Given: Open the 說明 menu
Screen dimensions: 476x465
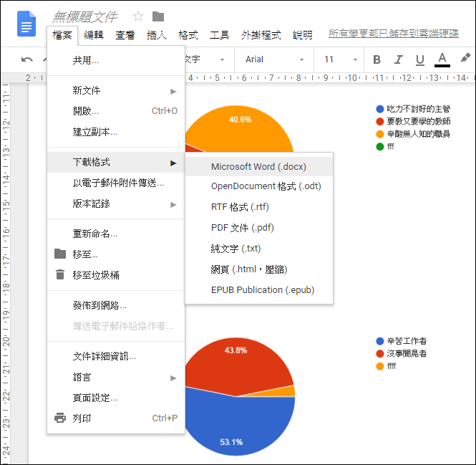Looking at the screenshot, I should coord(303,35).
